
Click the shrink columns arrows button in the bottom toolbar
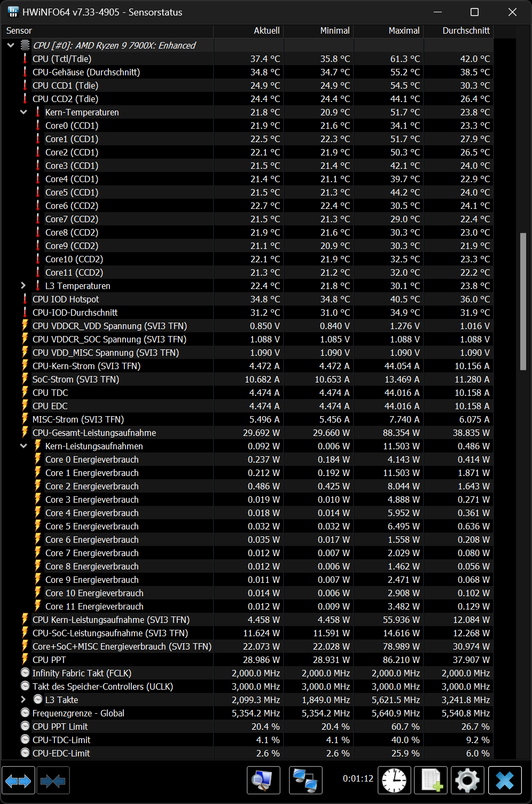(x=52, y=780)
